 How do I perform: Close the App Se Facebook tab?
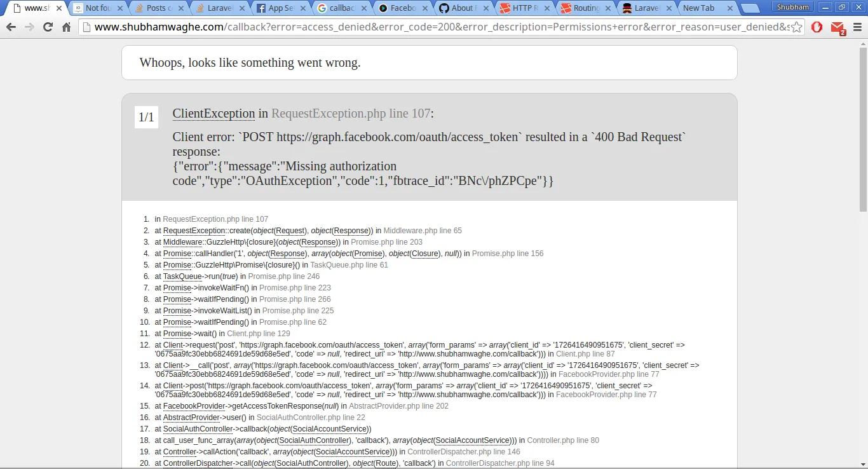(302, 8)
